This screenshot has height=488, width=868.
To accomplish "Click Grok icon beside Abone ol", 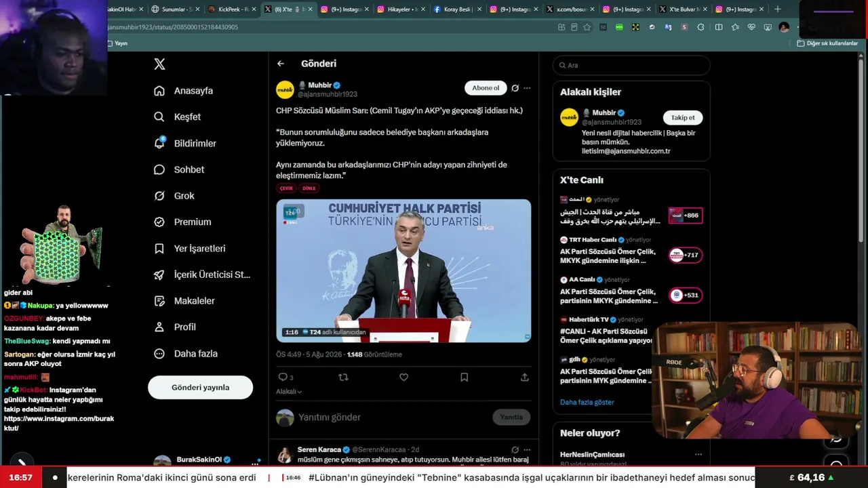I will pyautogui.click(x=515, y=88).
